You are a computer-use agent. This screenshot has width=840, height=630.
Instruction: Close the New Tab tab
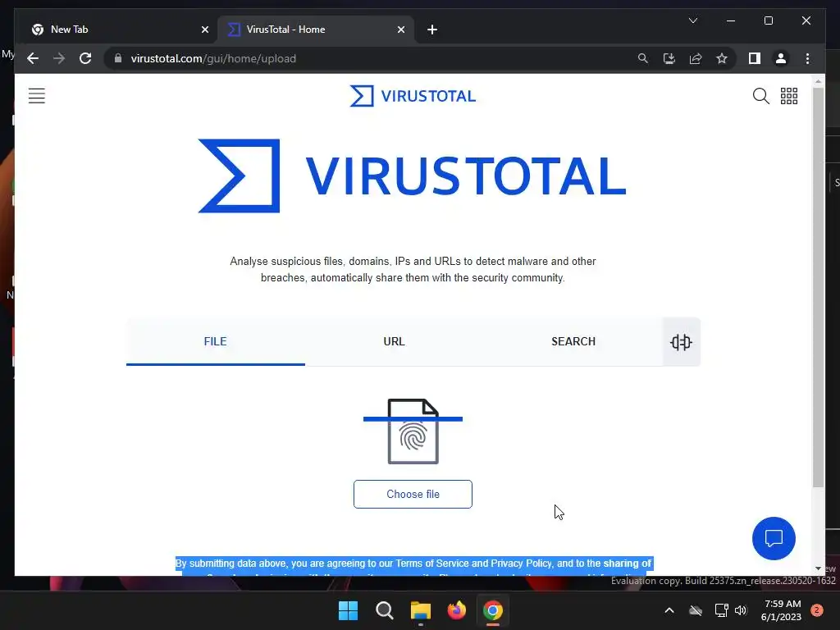point(204,30)
